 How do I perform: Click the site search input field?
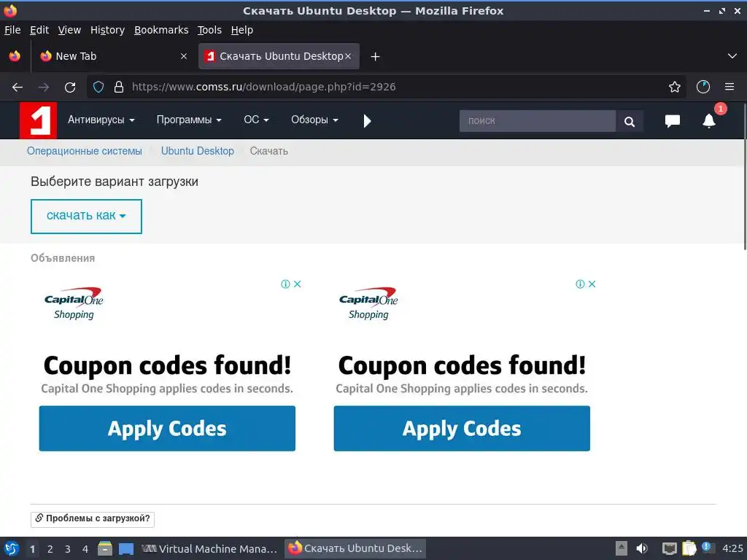pyautogui.click(x=538, y=122)
